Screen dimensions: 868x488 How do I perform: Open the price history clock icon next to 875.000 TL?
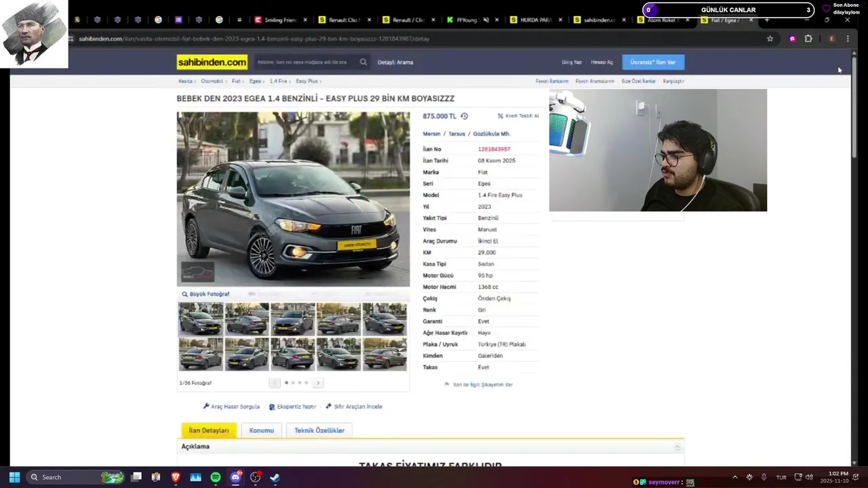[465, 116]
